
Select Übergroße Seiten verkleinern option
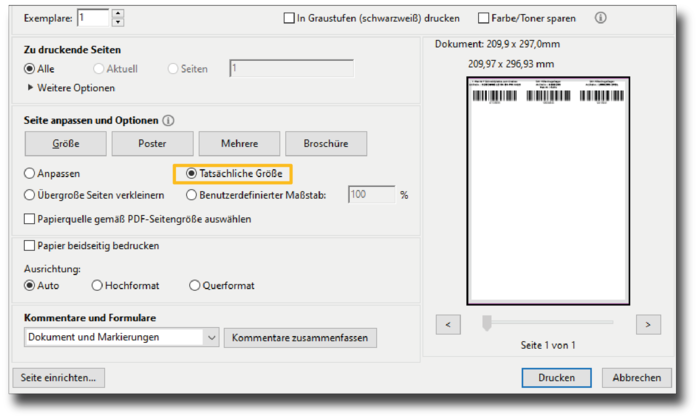click(x=29, y=195)
